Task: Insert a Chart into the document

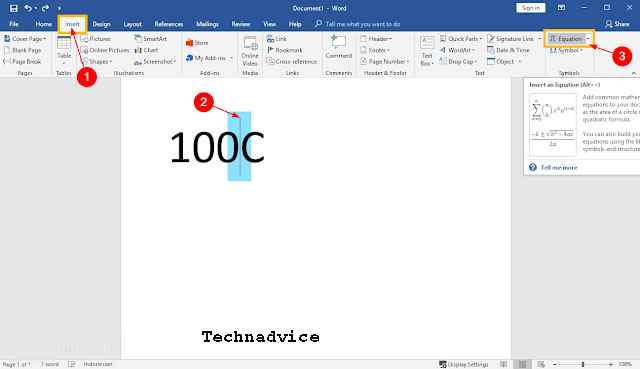Action: coord(146,50)
